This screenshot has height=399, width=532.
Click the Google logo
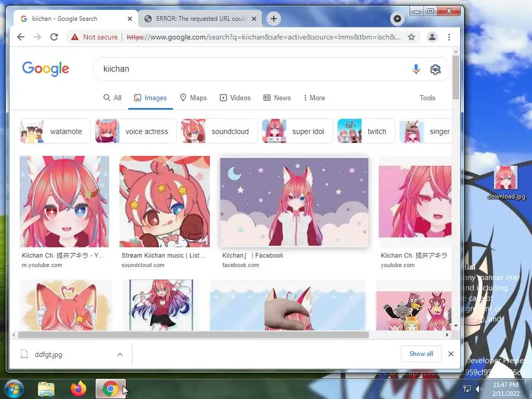click(46, 69)
